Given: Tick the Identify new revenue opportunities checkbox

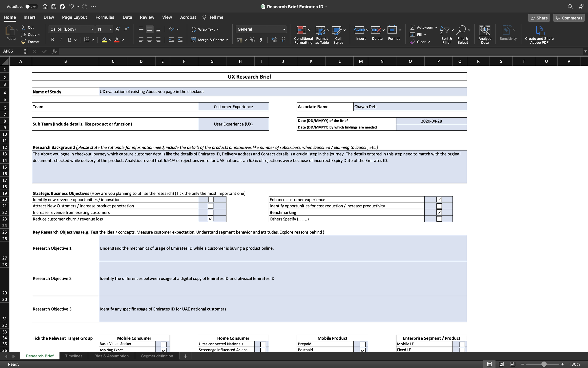Looking at the screenshot, I should (x=211, y=200).
